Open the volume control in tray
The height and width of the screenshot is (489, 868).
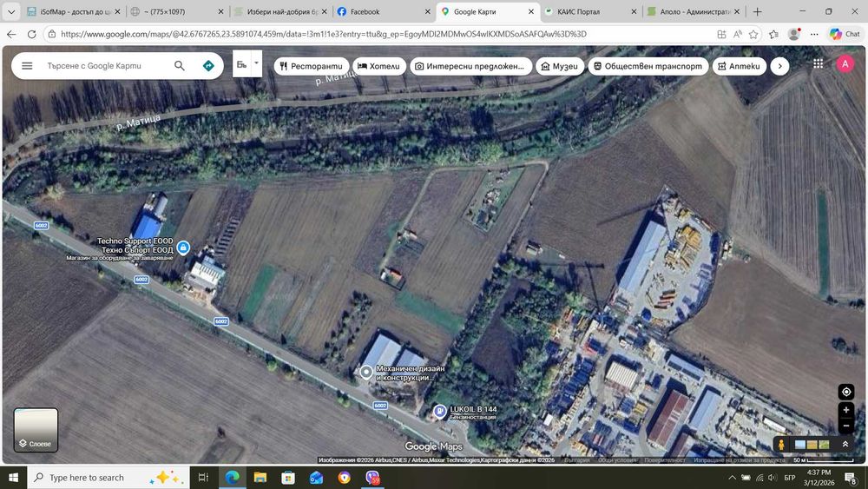pos(773,478)
